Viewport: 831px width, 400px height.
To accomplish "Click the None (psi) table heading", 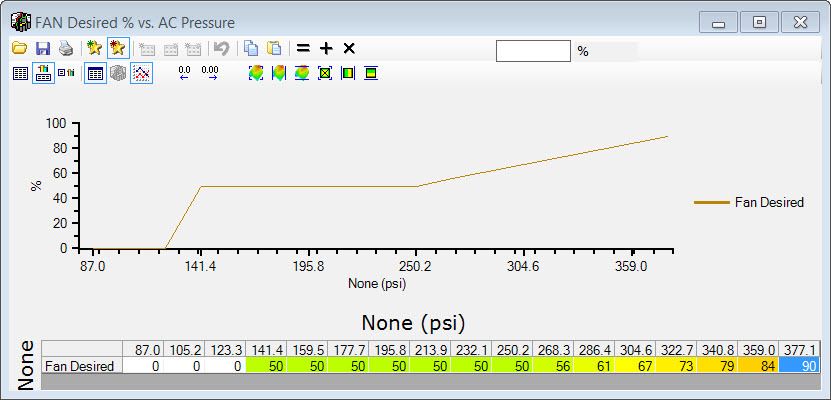I will pos(413,323).
